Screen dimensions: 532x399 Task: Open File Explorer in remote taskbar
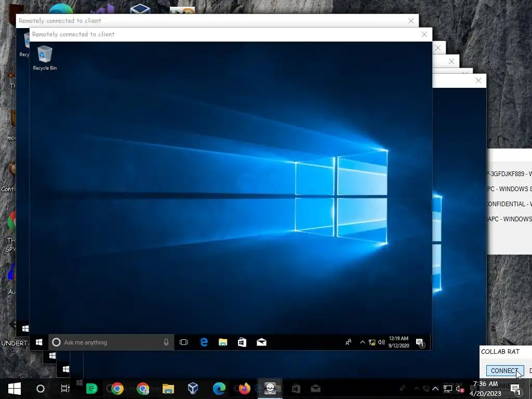pyautogui.click(x=222, y=342)
